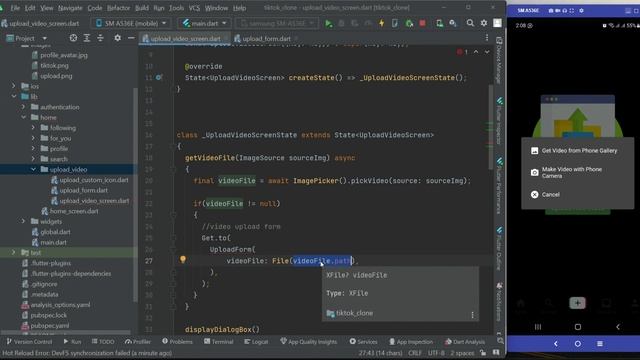
Task: Open the Problems tool window
Action: [x=177, y=341]
